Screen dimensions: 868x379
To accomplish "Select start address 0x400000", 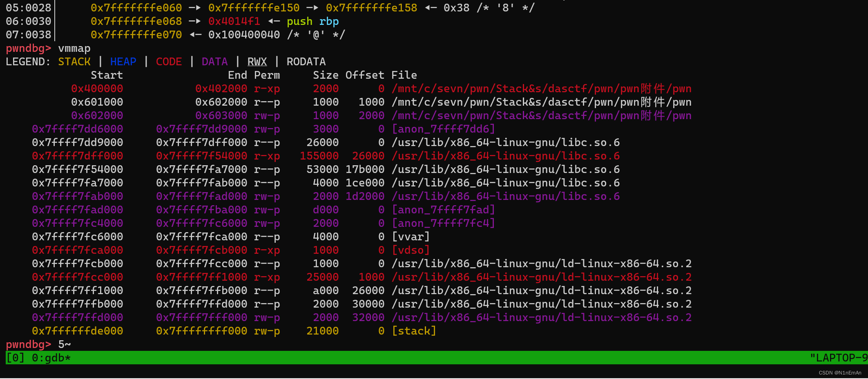I will [x=97, y=89].
